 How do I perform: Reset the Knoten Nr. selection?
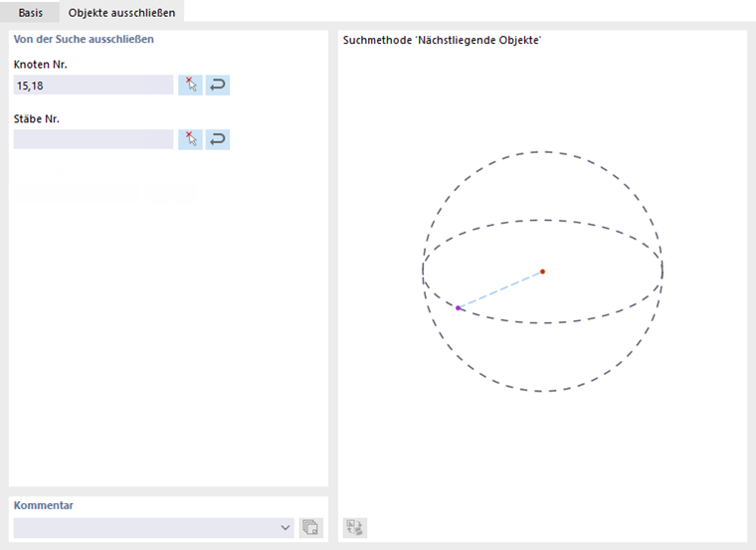pos(218,86)
